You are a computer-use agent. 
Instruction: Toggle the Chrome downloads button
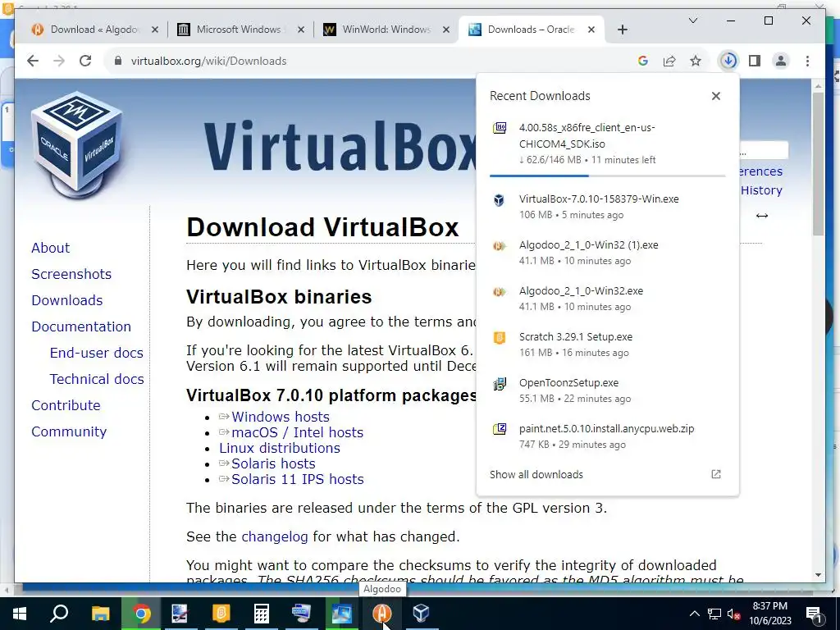728,61
